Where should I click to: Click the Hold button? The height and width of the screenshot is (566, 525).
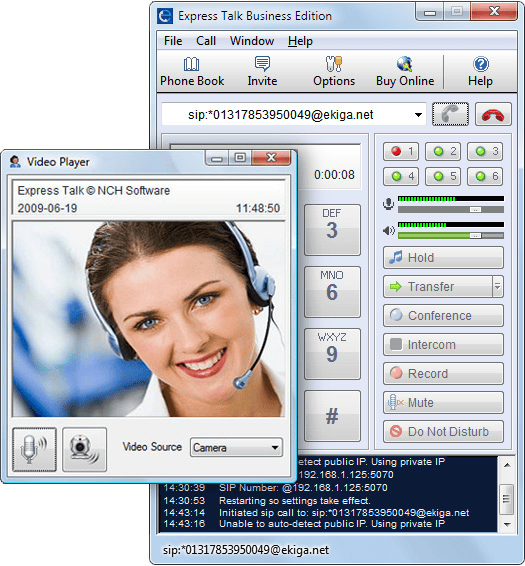(443, 258)
